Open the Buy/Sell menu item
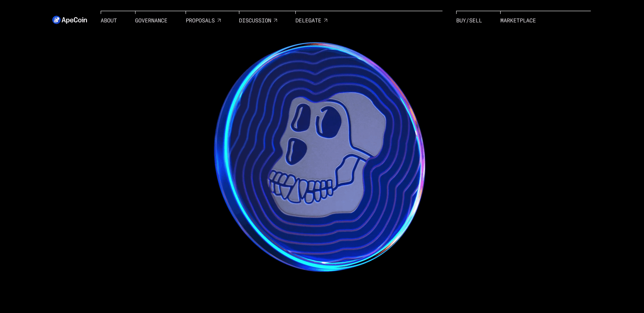 (469, 21)
